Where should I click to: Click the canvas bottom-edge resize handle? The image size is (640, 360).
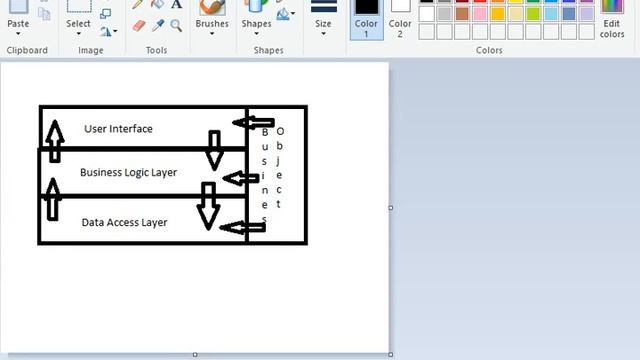tap(195, 355)
